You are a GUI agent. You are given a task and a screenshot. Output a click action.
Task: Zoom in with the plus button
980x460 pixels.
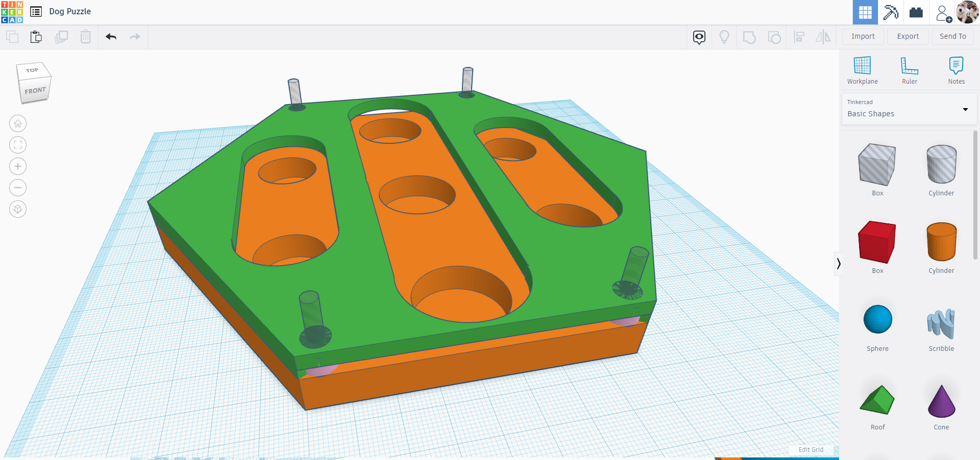(x=18, y=166)
